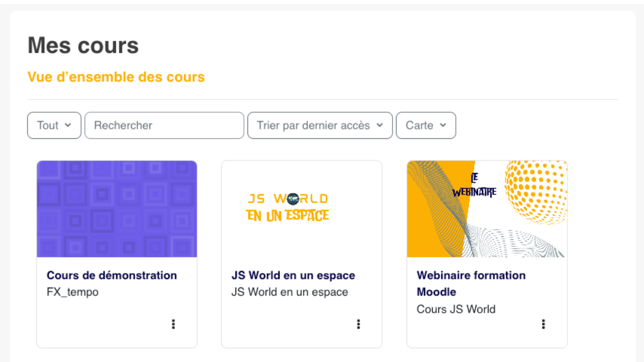
Task: Open the Carte display mode dropdown
Action: [x=426, y=125]
